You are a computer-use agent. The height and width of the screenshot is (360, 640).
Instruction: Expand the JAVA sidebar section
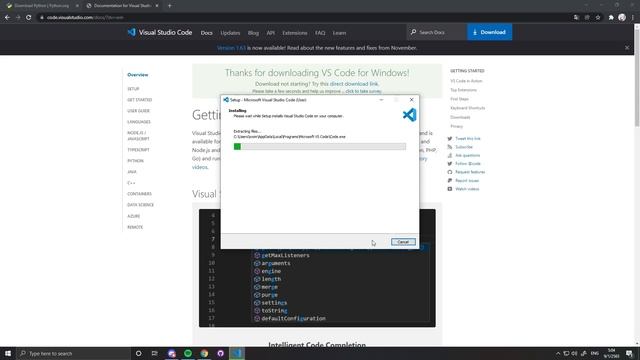[x=131, y=172]
